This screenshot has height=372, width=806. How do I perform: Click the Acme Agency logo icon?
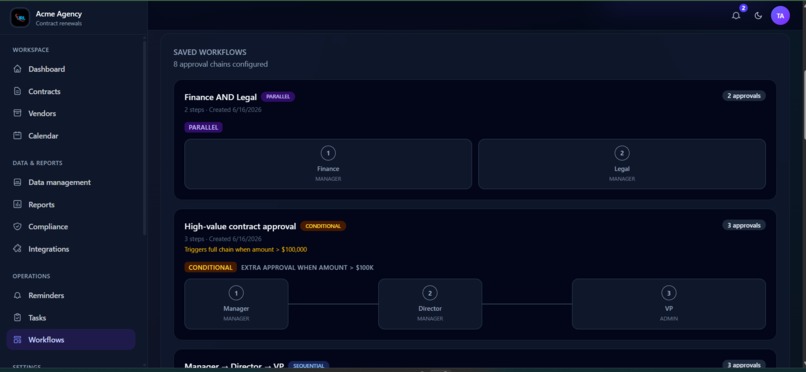tap(20, 17)
